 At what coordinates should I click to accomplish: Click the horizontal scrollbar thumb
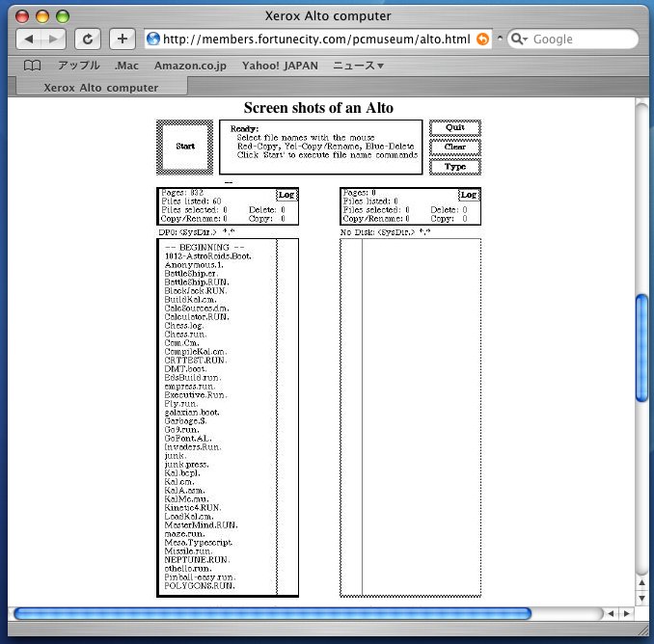tap(273, 613)
